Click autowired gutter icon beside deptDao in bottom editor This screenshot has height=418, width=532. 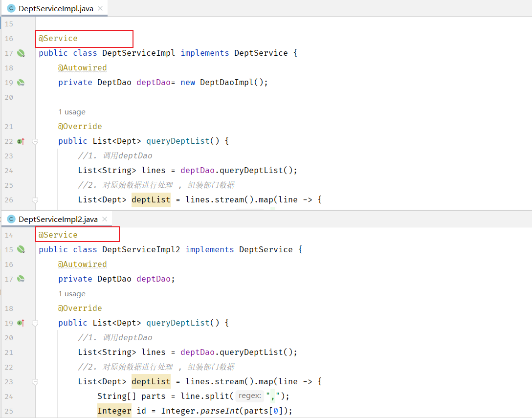pyautogui.click(x=21, y=279)
